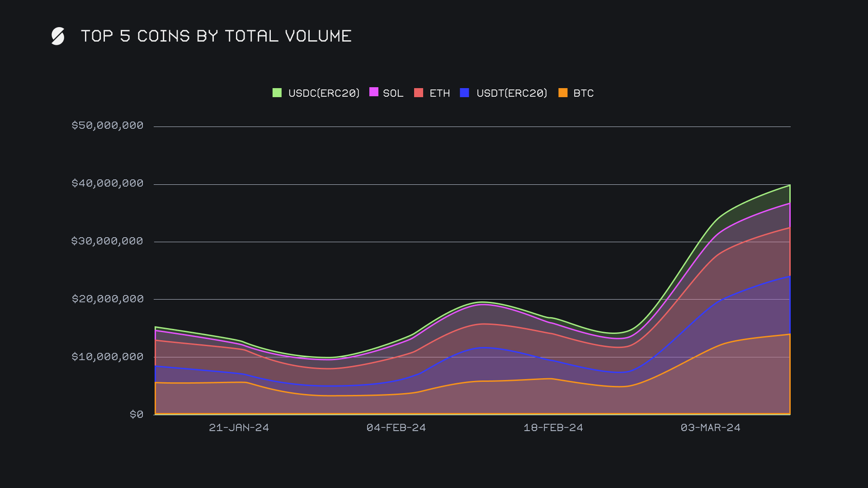Click the $40,000,000 y-axis label

coord(108,183)
